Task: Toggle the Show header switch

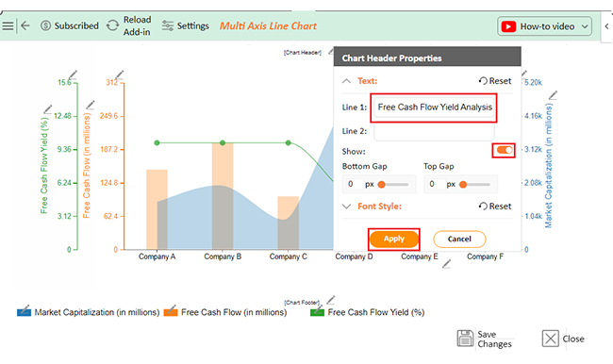Action: point(504,150)
